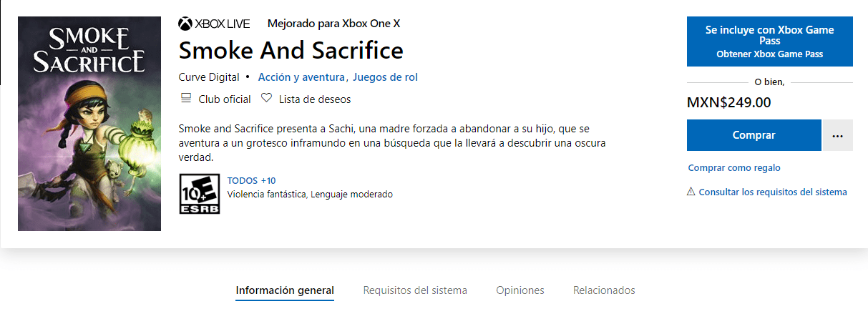Get Xbox Game Pass via blue banner
The width and height of the screenshot is (868, 324).
tap(770, 41)
